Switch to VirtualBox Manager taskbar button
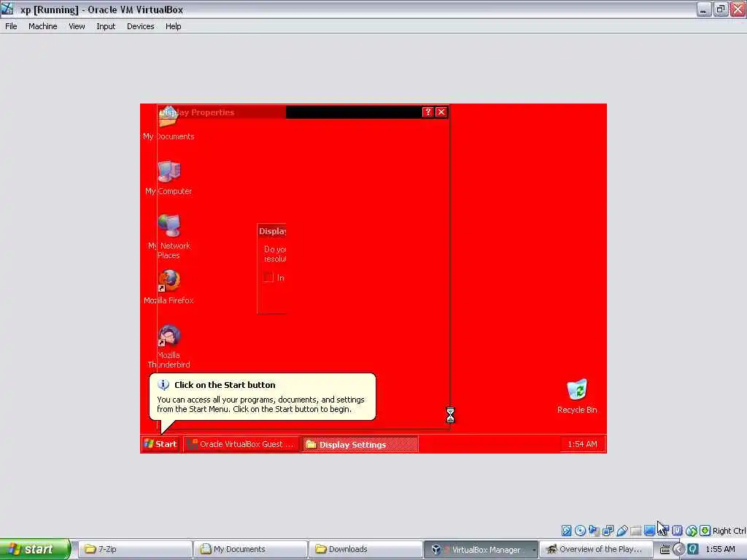 [481, 549]
